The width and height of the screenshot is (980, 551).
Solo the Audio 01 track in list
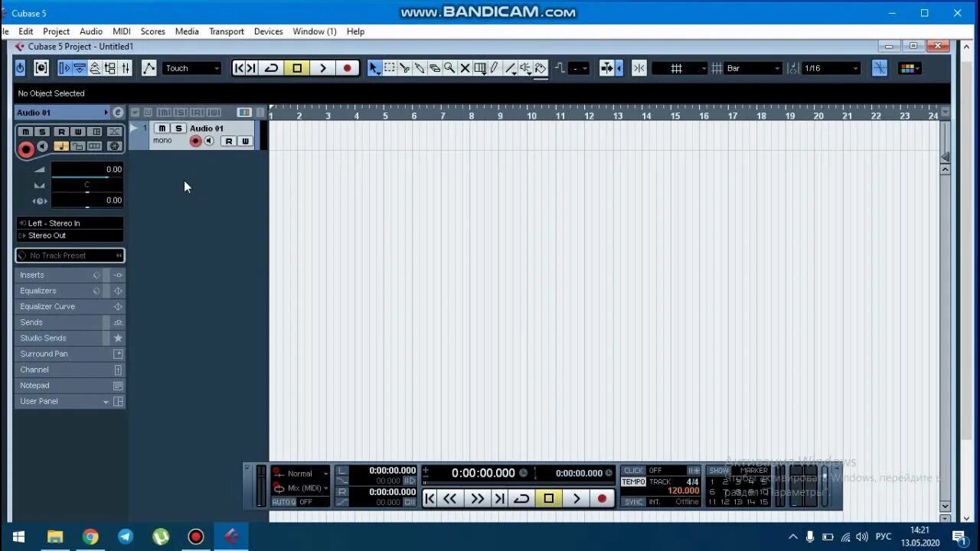[178, 129]
